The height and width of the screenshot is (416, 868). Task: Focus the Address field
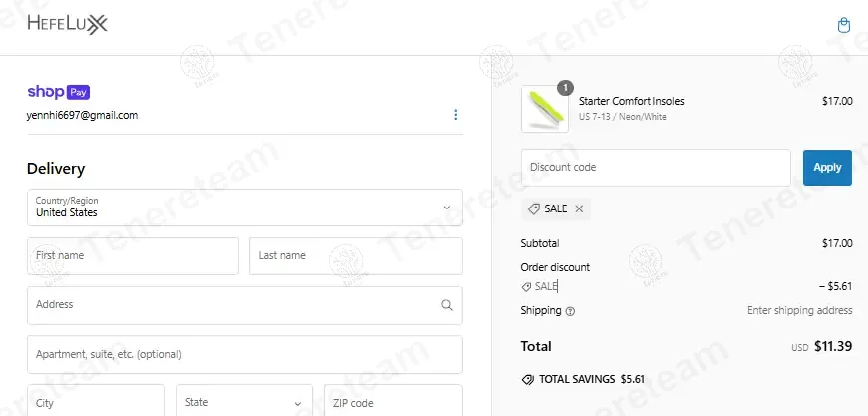pyautogui.click(x=244, y=305)
